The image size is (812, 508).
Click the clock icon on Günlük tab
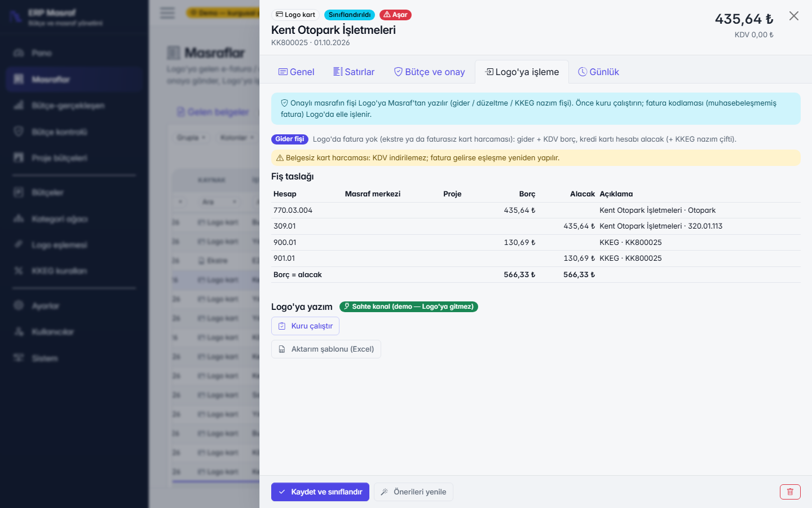[582, 72]
